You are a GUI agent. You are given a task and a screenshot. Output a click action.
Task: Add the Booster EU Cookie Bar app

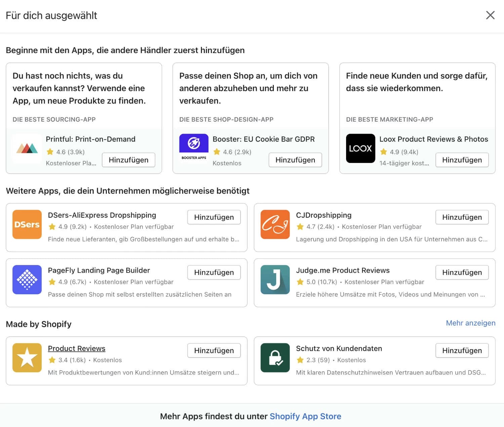point(295,160)
